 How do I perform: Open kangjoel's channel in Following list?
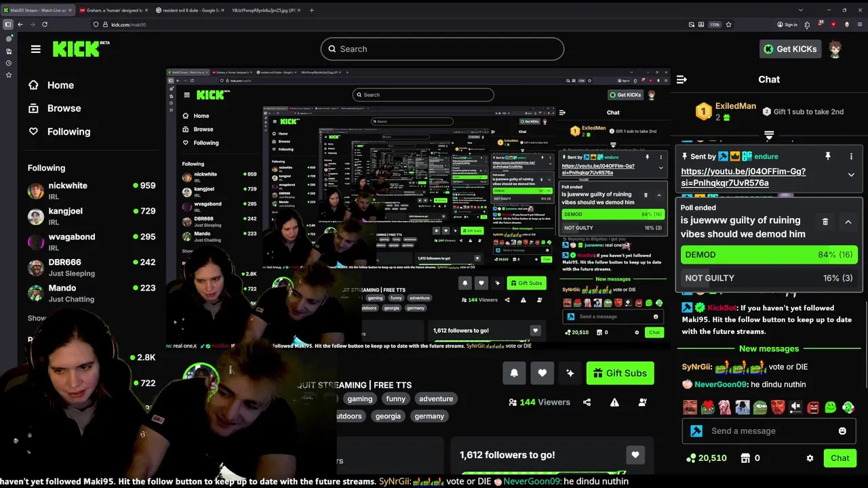pyautogui.click(x=92, y=216)
